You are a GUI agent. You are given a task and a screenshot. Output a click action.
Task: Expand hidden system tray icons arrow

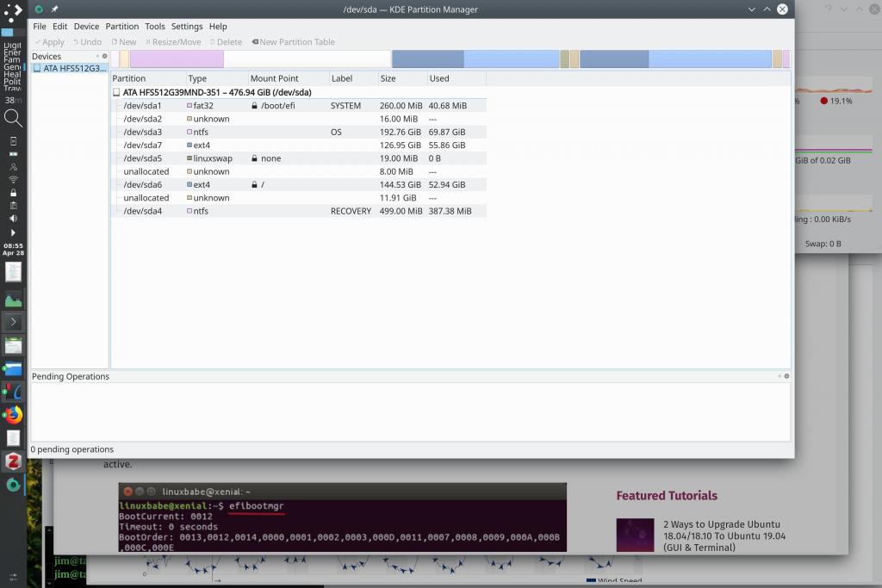click(13, 232)
